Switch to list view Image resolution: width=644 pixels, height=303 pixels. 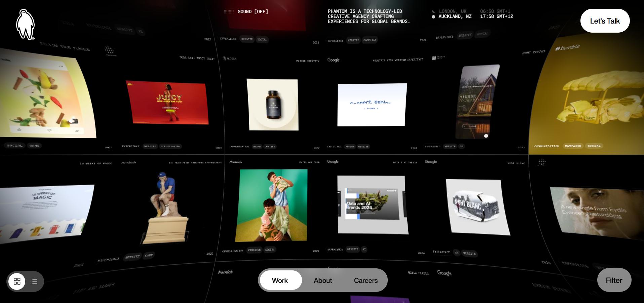click(34, 281)
